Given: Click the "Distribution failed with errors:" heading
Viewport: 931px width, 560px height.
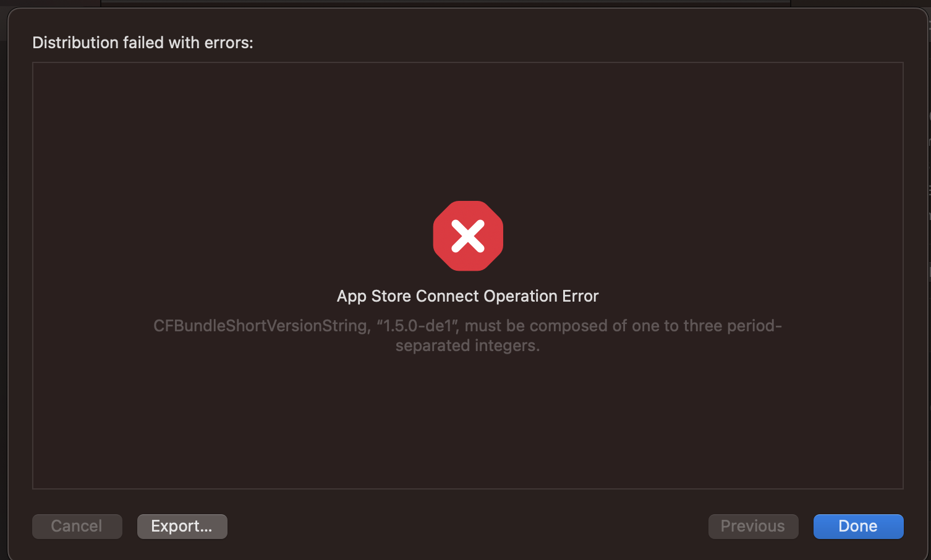Looking at the screenshot, I should (143, 43).
